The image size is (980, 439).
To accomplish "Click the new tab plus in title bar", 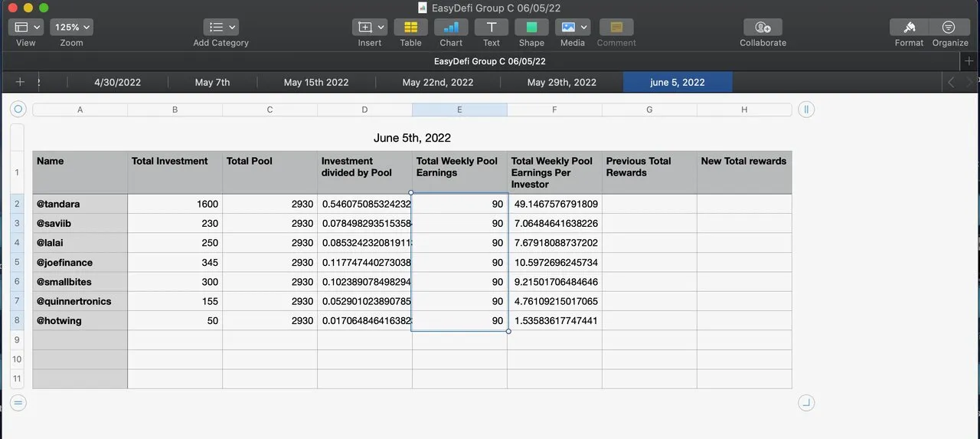I will pos(969,61).
